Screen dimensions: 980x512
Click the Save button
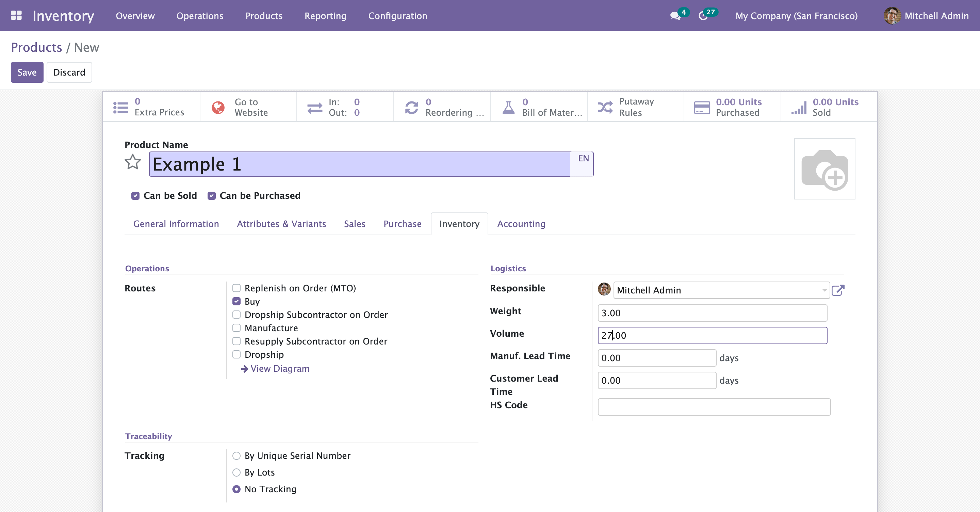(x=27, y=72)
